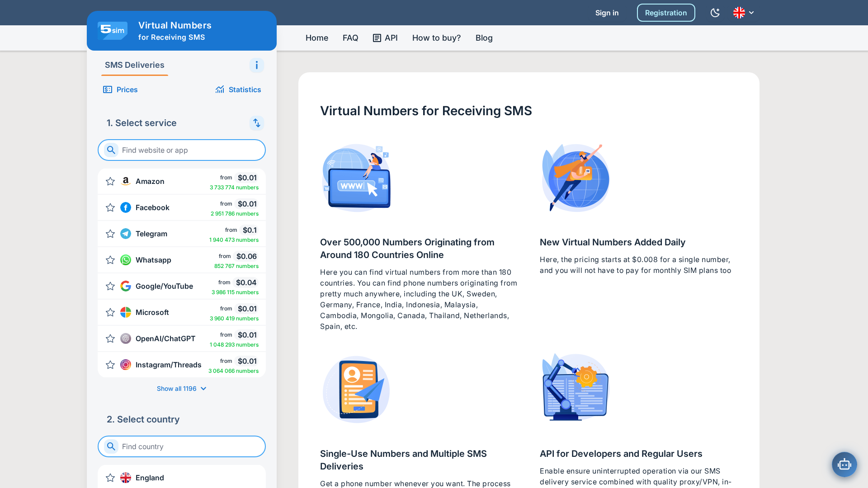
Task: Click the paper plane profile illustration
Action: pos(356,389)
